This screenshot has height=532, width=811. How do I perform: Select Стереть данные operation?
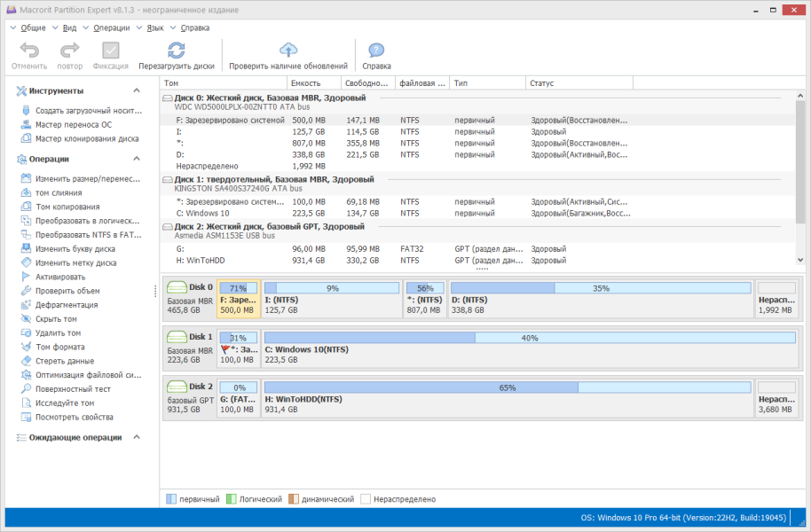[65, 360]
